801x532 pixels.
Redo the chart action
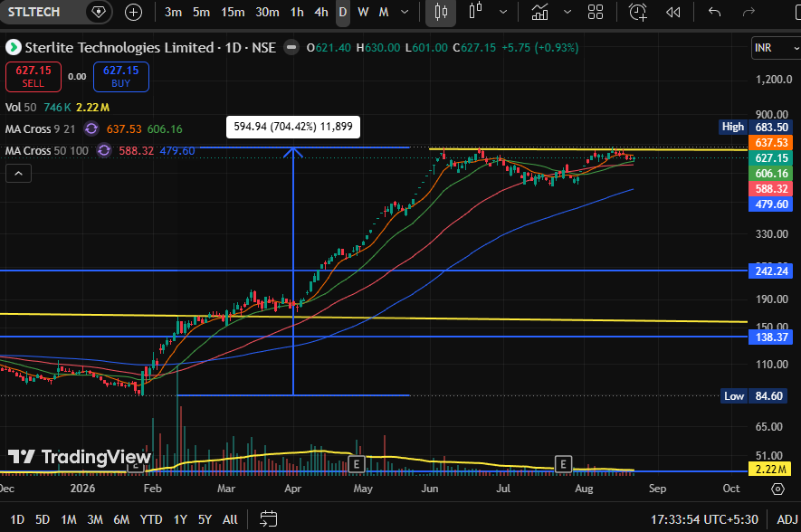[x=749, y=13]
